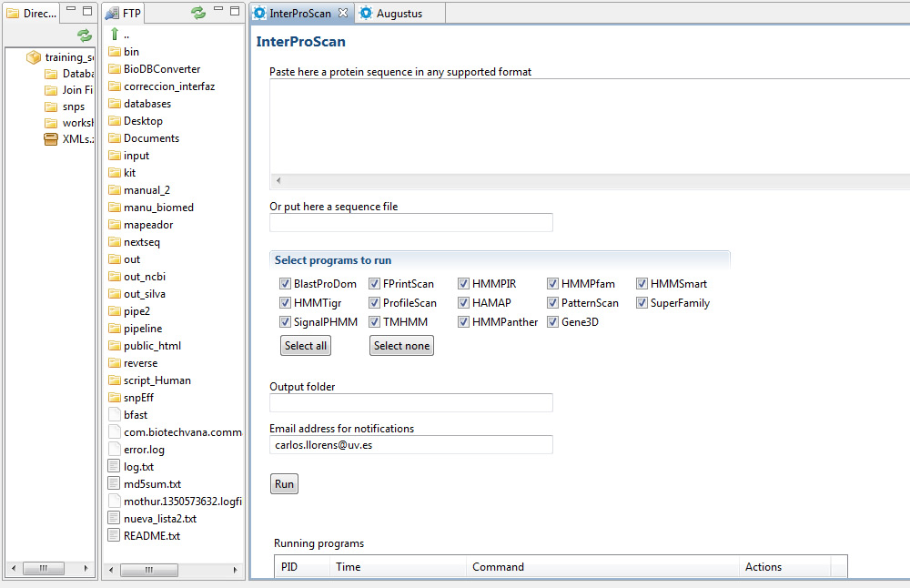The image size is (910, 588).
Task: Click the Output folder text field
Action: [410, 402]
